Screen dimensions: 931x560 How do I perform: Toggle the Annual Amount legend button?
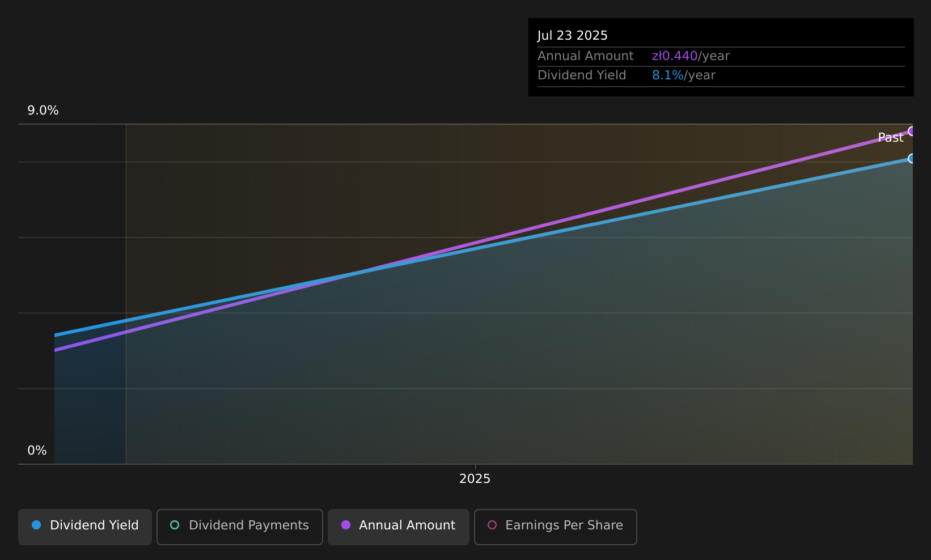coord(399,527)
